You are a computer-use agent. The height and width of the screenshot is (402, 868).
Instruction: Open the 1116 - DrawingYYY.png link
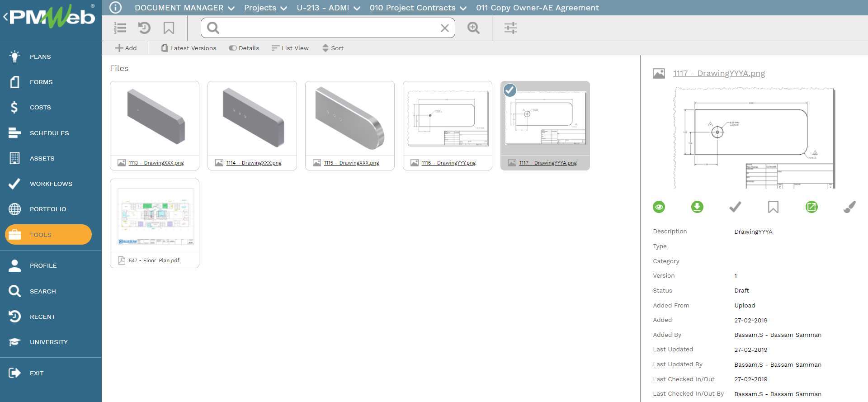(x=448, y=163)
